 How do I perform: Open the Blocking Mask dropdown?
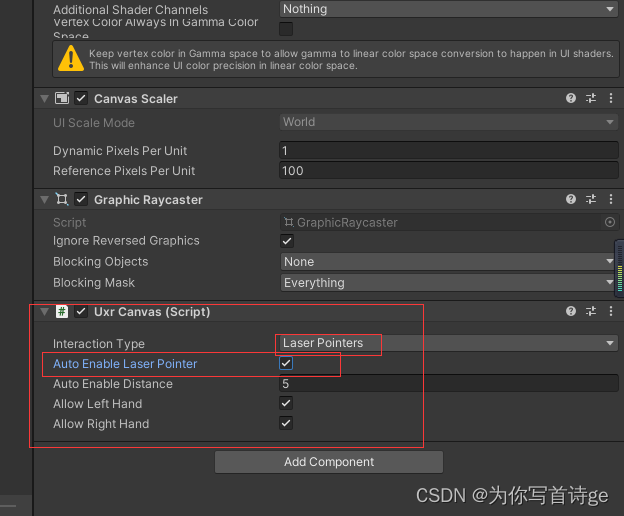pyautogui.click(x=448, y=282)
